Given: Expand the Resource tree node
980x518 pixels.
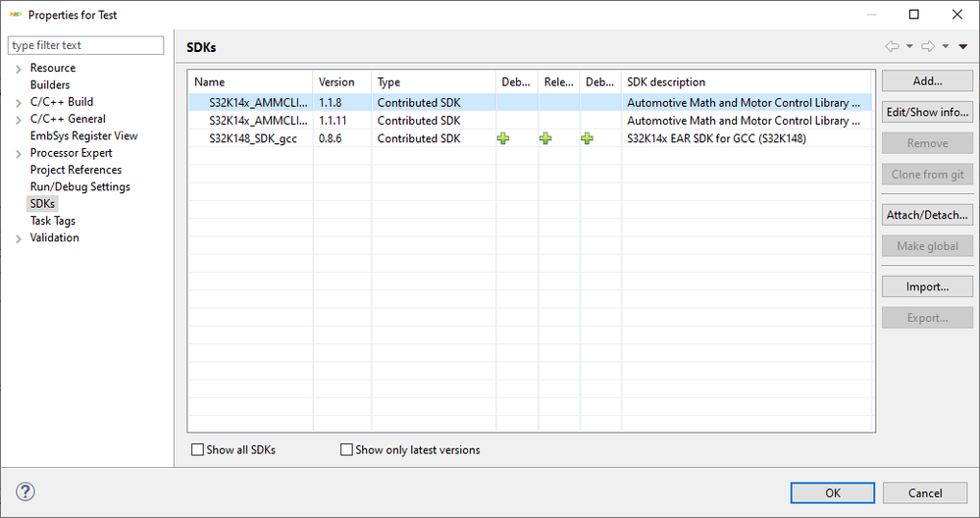Looking at the screenshot, I should [19, 69].
